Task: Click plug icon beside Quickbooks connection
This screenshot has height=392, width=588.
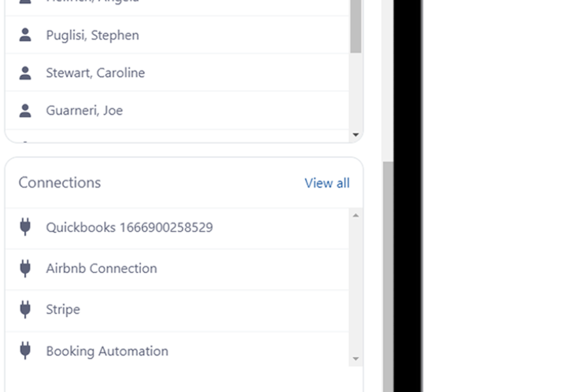Action: [x=25, y=227]
